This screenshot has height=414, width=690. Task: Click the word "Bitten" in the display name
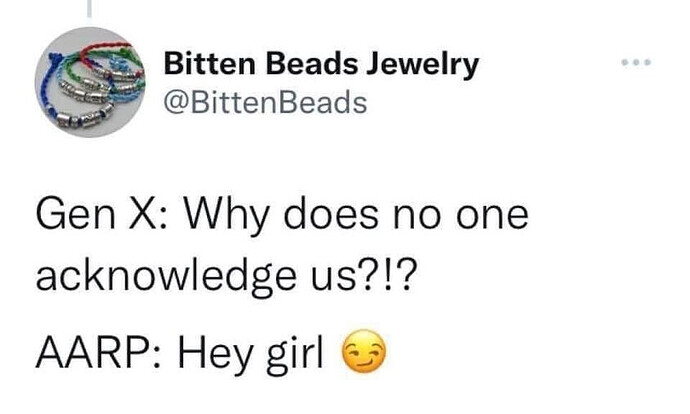210,64
